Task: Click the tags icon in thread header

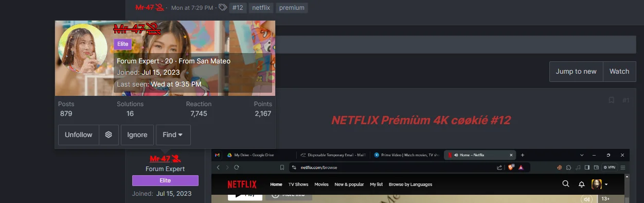Action: 222,8
